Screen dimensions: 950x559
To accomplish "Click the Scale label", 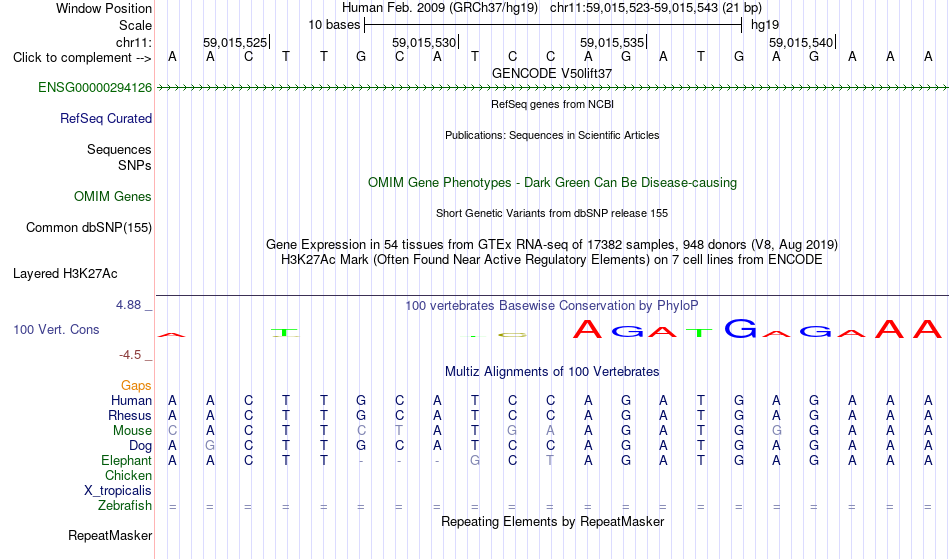I will [x=135, y=25].
